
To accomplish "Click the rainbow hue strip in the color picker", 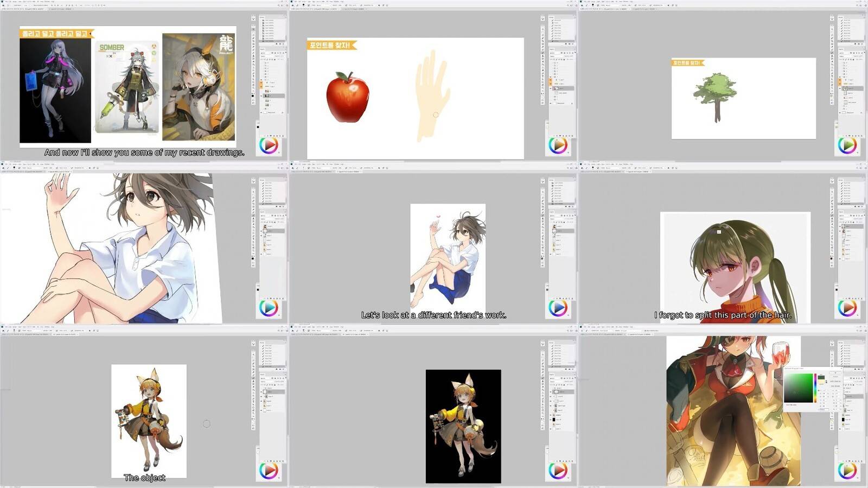I will coord(815,388).
